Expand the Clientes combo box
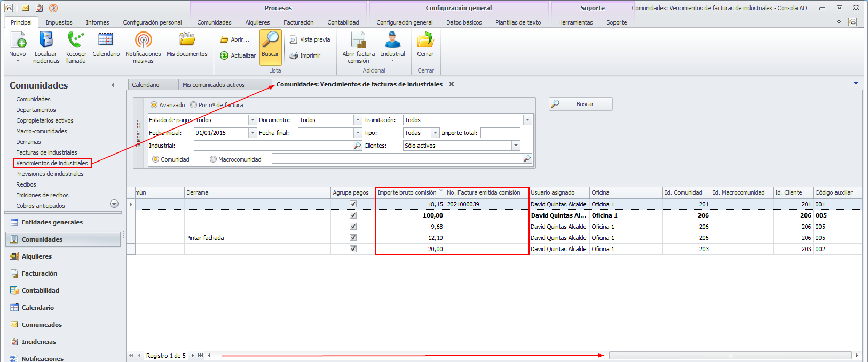 click(516, 146)
